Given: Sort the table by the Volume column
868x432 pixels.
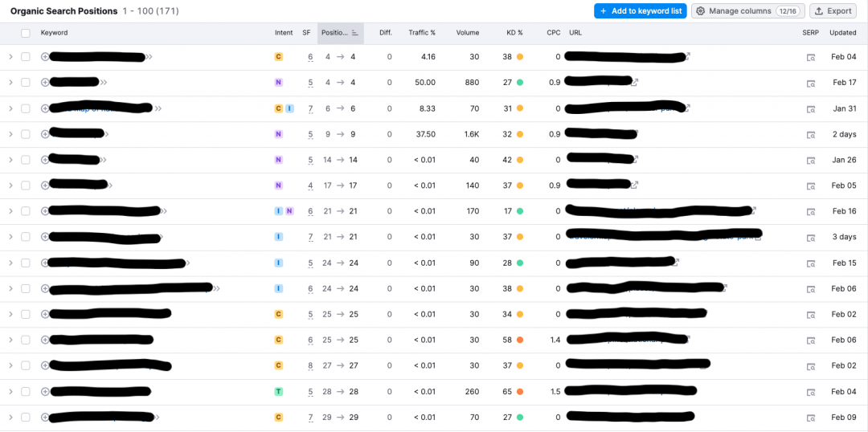Looking at the screenshot, I should (467, 33).
